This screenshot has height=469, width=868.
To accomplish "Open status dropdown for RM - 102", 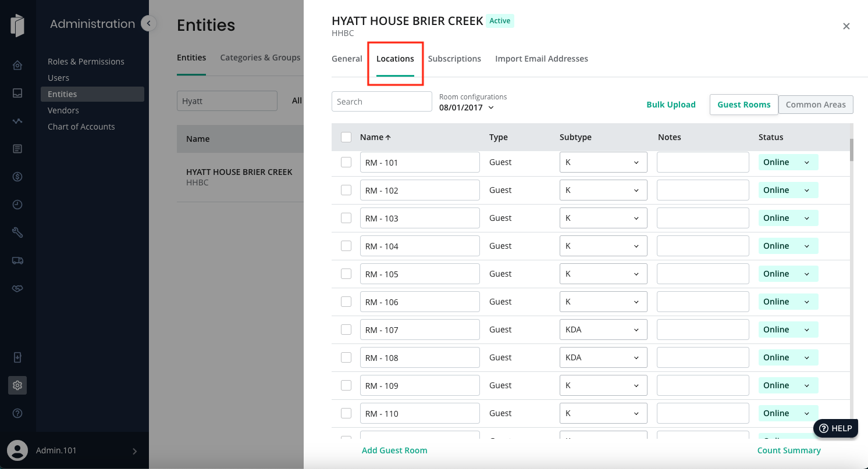I will point(788,190).
